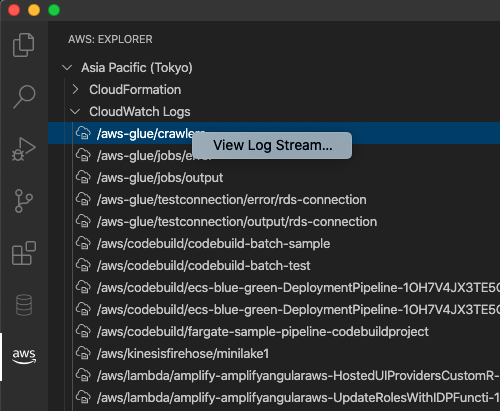Select the /aws-glue/jobs/output log group
Screen dimensions: 500x411
pos(274,177)
